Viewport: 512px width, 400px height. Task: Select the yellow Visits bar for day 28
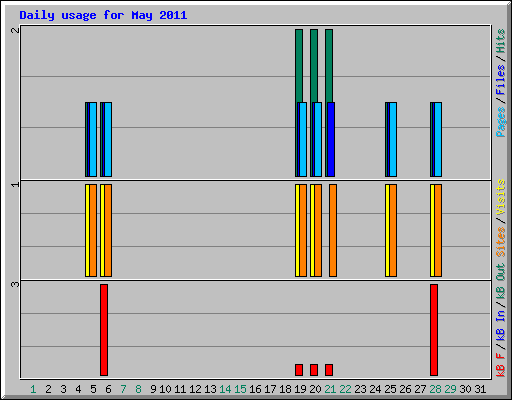[x=432, y=230]
